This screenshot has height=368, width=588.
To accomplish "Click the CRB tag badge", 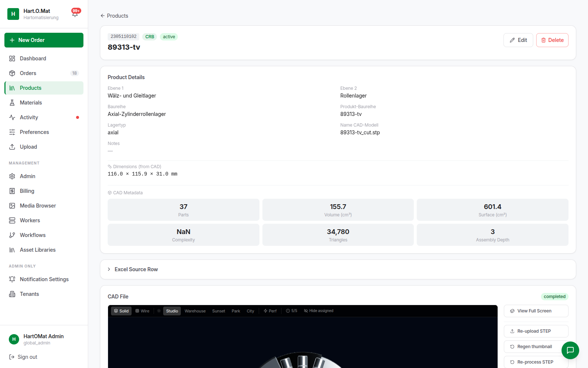I will (150, 37).
